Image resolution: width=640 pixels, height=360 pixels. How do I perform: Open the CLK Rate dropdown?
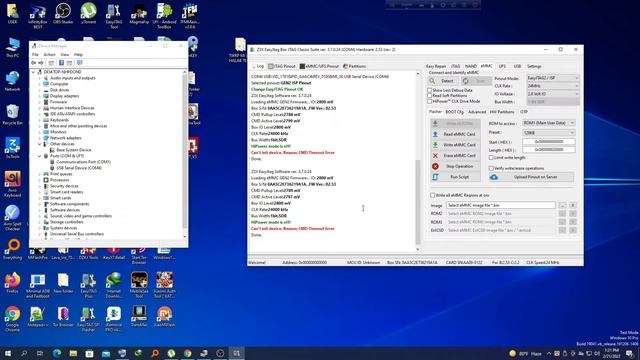(553, 86)
